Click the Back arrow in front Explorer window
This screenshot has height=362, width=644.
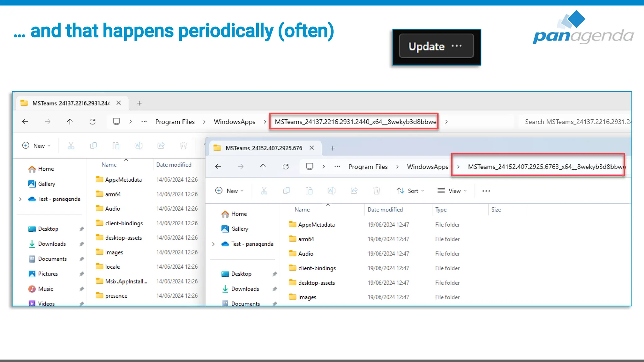[x=218, y=167]
